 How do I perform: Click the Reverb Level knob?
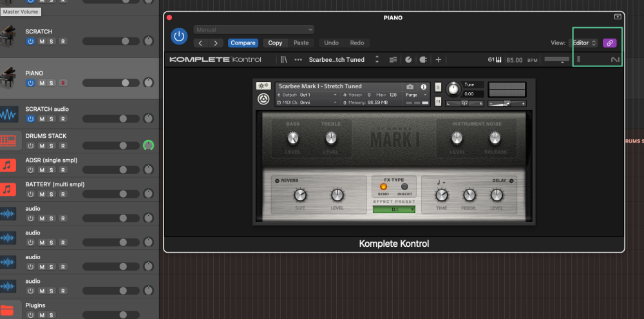pos(337,195)
